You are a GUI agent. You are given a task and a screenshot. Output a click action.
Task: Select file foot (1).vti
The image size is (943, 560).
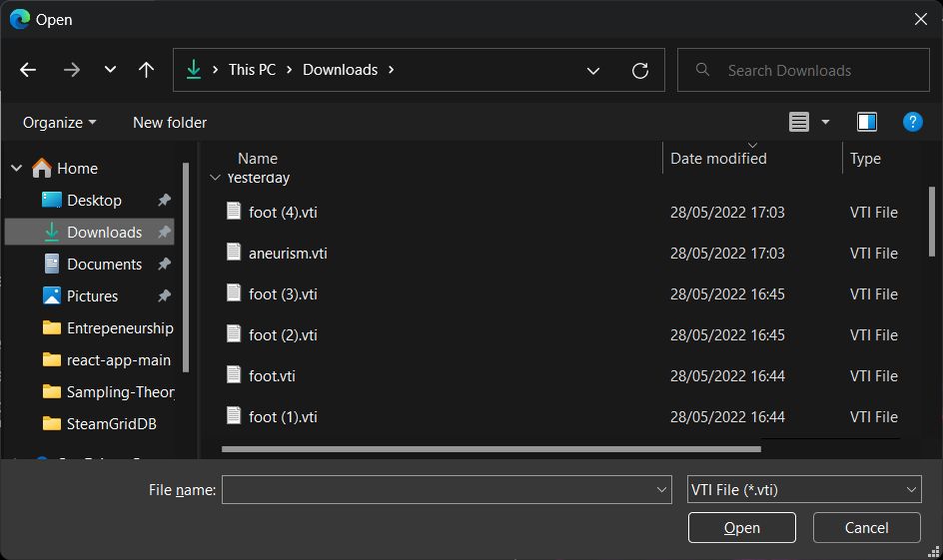[283, 416]
